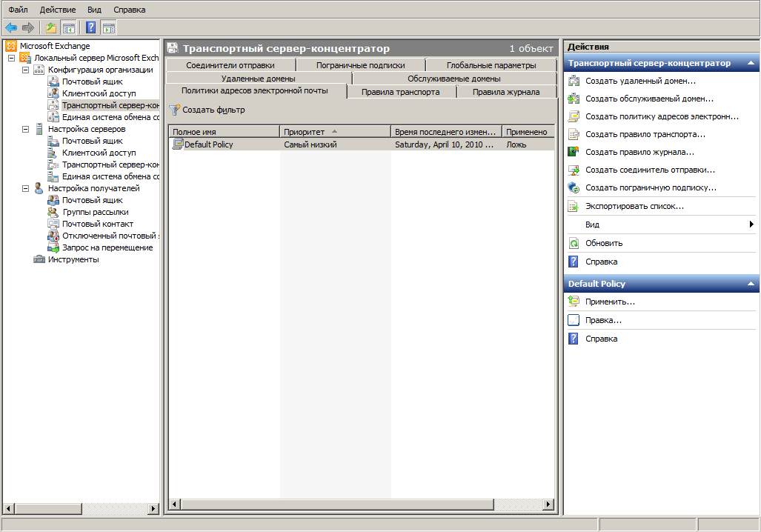Collapse the Конфигурация организации tree node
The image size is (761, 532).
coord(26,70)
